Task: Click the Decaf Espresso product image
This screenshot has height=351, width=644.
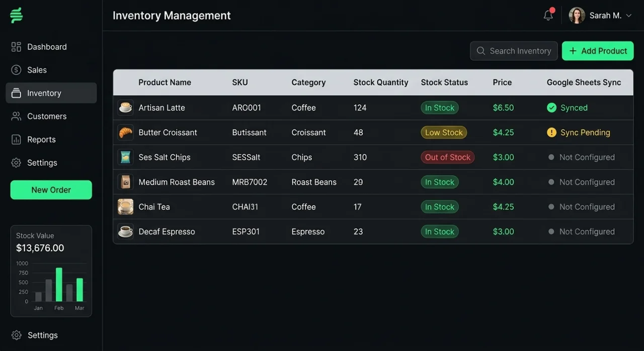Action: point(126,231)
